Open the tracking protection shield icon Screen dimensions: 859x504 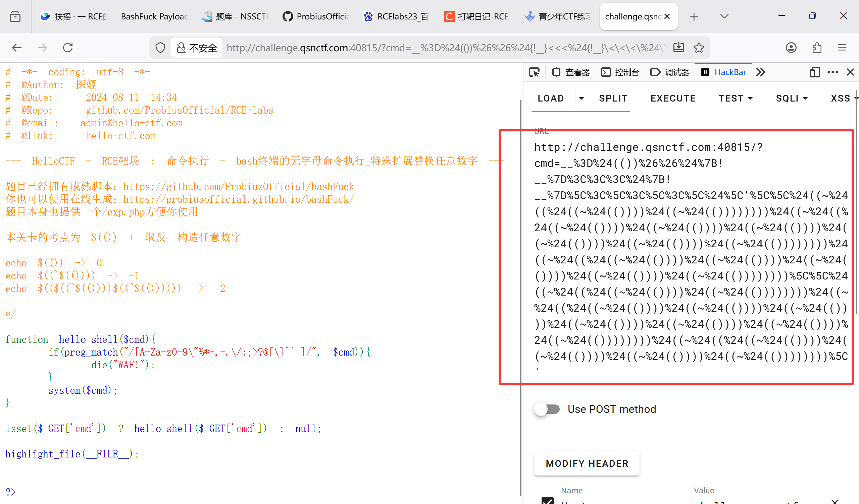click(160, 48)
